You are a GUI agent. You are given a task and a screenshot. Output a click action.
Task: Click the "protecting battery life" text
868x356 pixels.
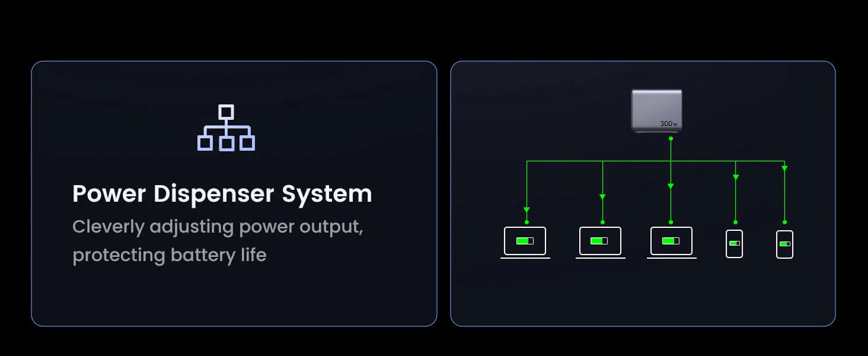coord(170,255)
